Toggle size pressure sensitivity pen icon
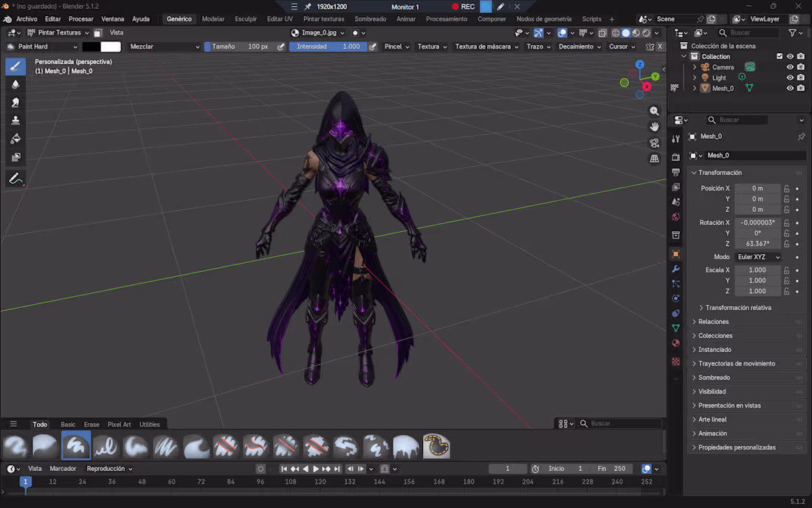The height and width of the screenshot is (508, 812). tap(281, 47)
